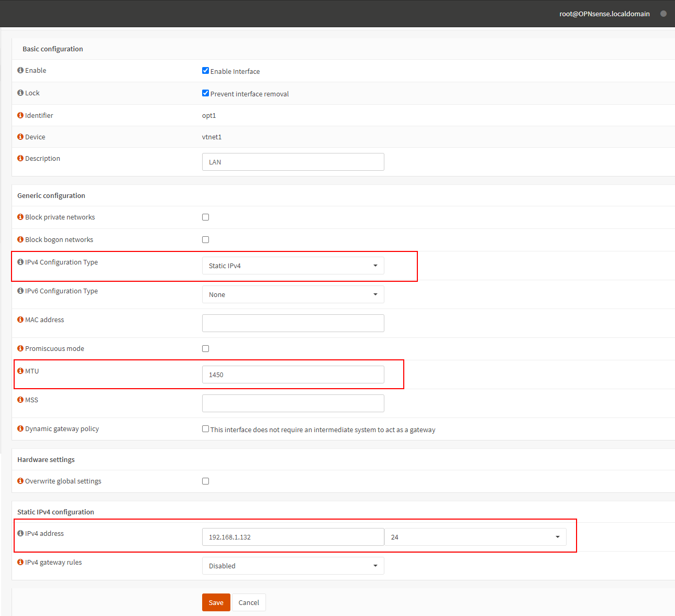Click the Generic configuration heading
This screenshot has width=675, height=616.
pyautogui.click(x=51, y=195)
